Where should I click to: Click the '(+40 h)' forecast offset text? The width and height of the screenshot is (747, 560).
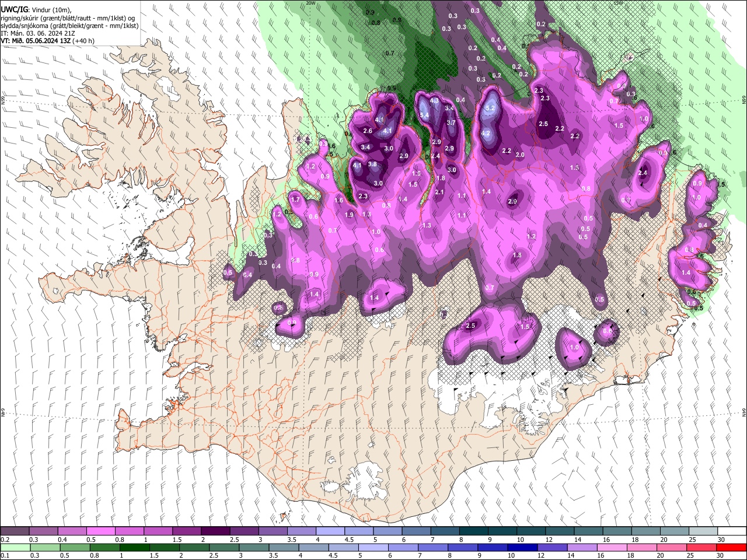point(83,41)
